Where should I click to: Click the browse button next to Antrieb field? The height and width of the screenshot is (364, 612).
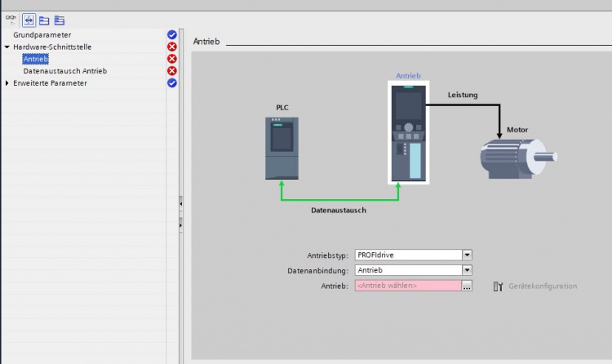pos(467,286)
